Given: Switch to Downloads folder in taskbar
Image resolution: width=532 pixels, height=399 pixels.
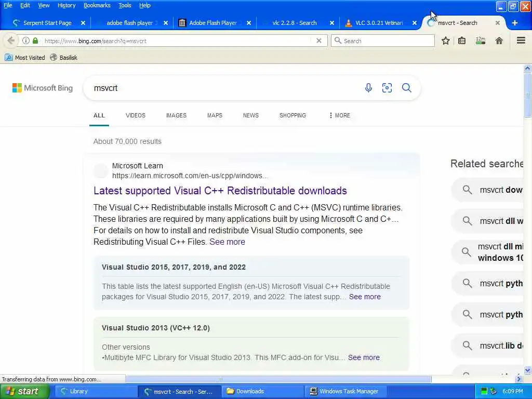Looking at the screenshot, I should [262, 391].
